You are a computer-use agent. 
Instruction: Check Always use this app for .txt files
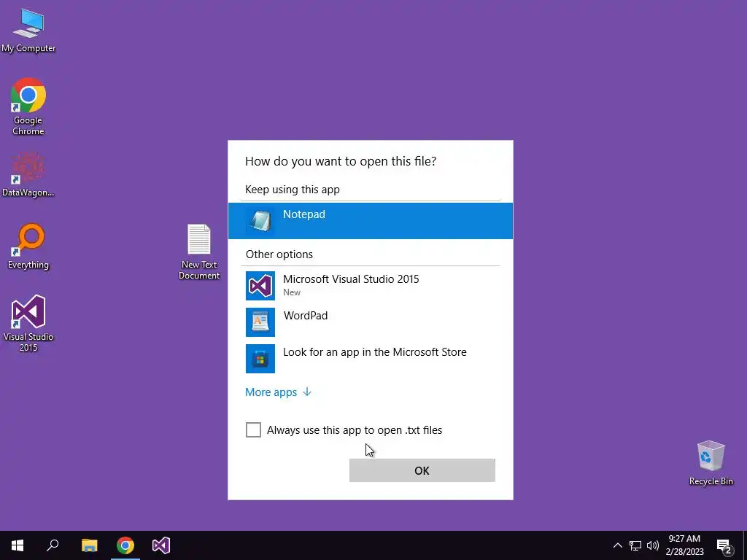point(253,429)
